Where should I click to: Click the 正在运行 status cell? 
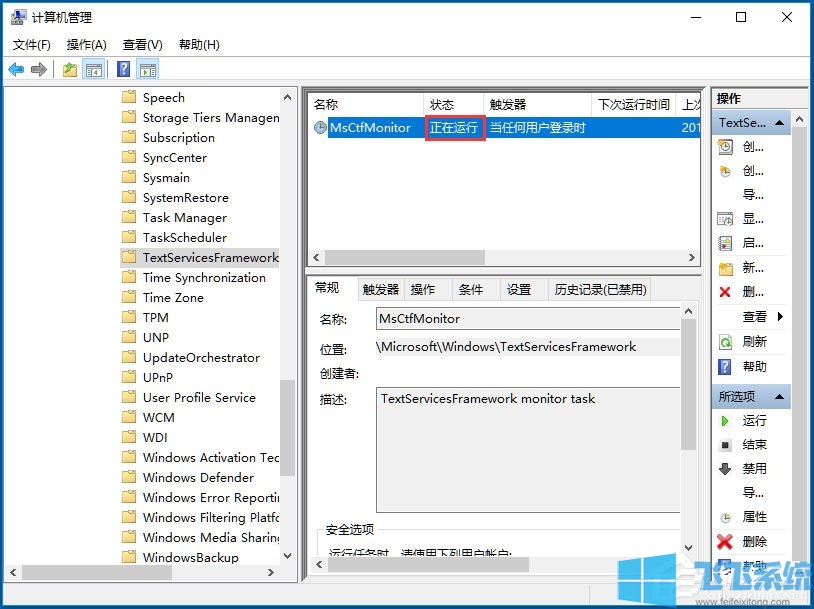coord(454,127)
